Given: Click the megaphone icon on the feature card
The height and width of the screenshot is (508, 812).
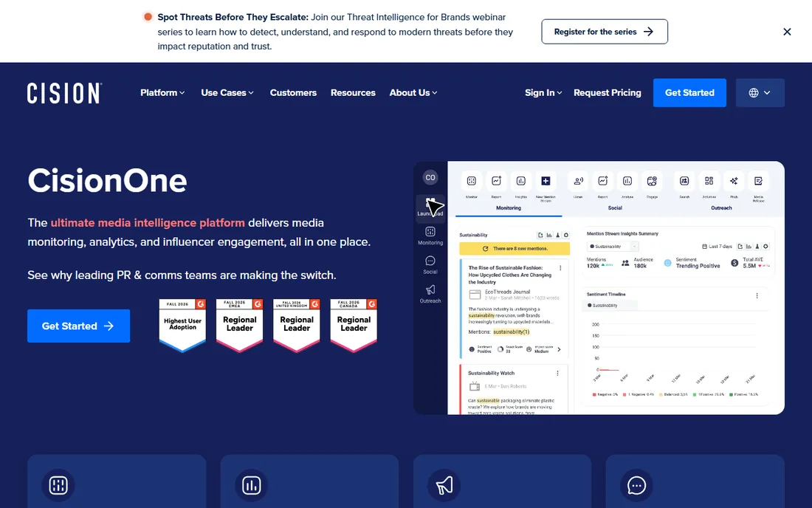Looking at the screenshot, I should pos(444,485).
